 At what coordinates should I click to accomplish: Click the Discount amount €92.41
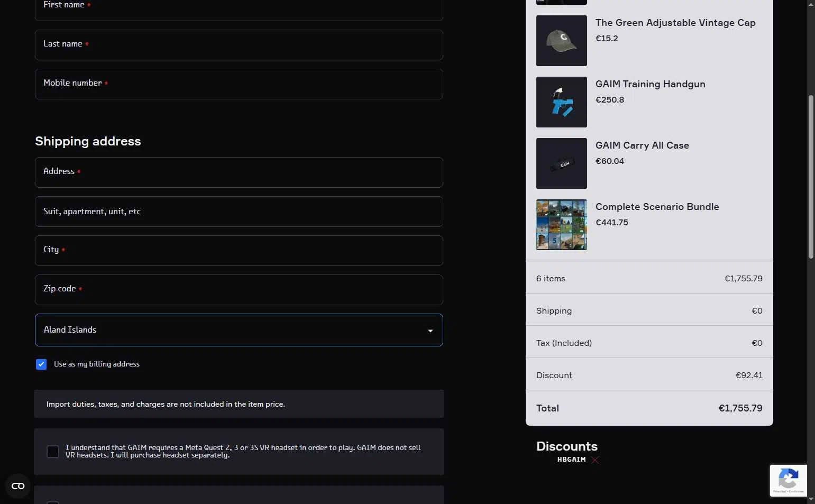[x=749, y=375]
